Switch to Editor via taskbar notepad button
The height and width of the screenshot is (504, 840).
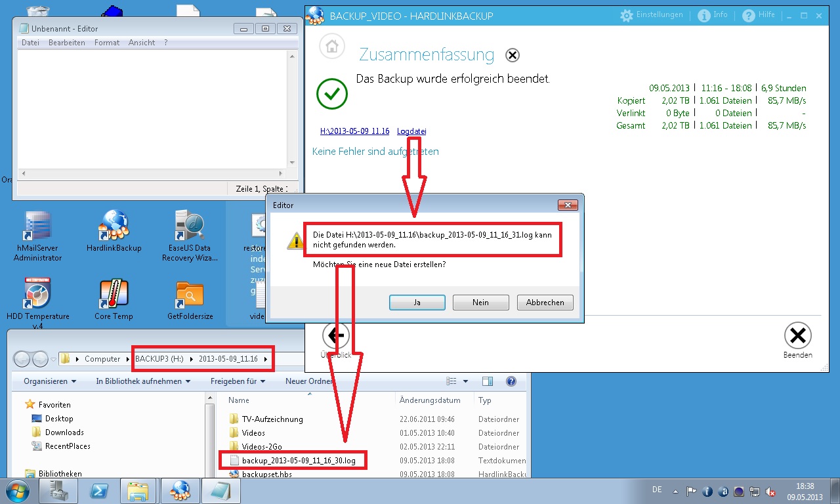[x=219, y=491]
